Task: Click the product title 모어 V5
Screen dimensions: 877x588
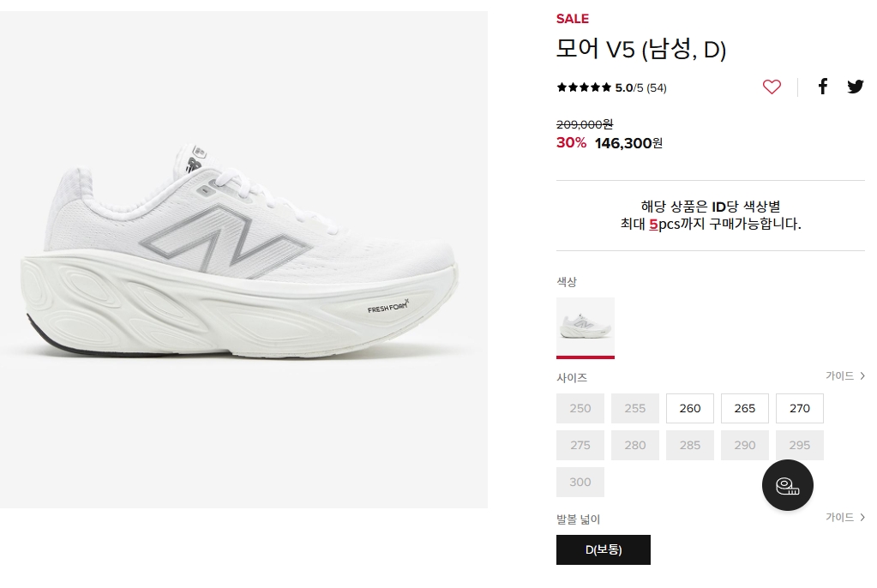Action: [641, 50]
